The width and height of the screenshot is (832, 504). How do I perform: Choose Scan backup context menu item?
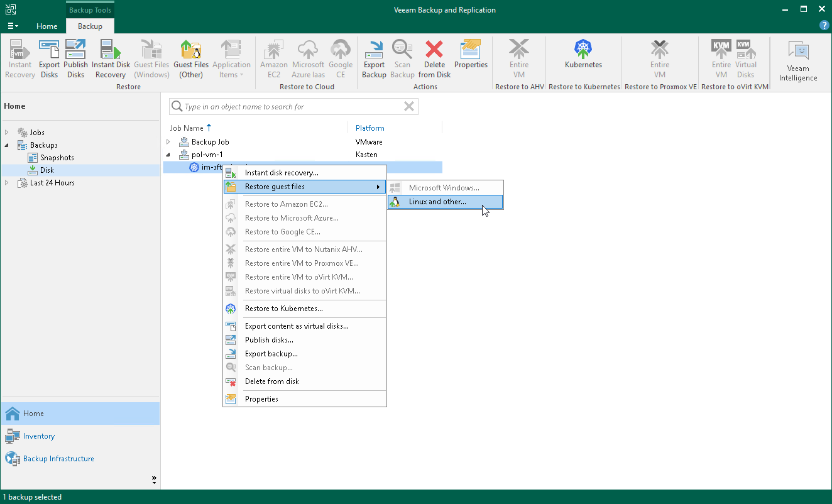(305, 368)
